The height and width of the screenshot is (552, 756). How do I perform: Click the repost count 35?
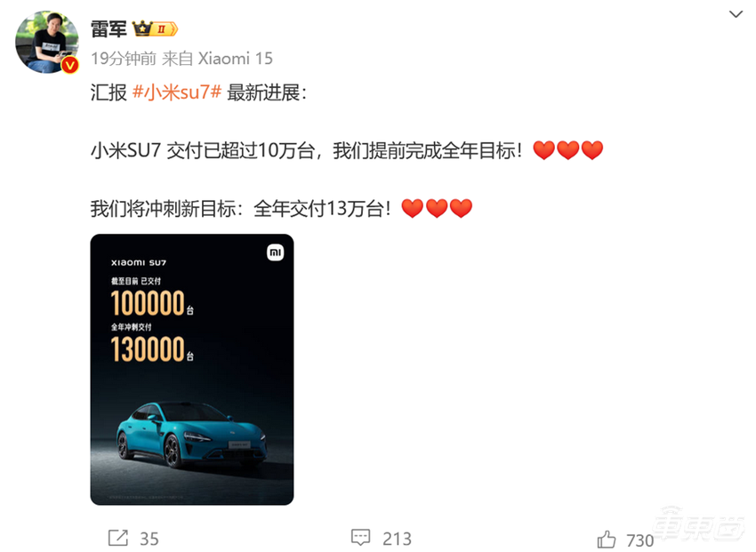coord(149,539)
